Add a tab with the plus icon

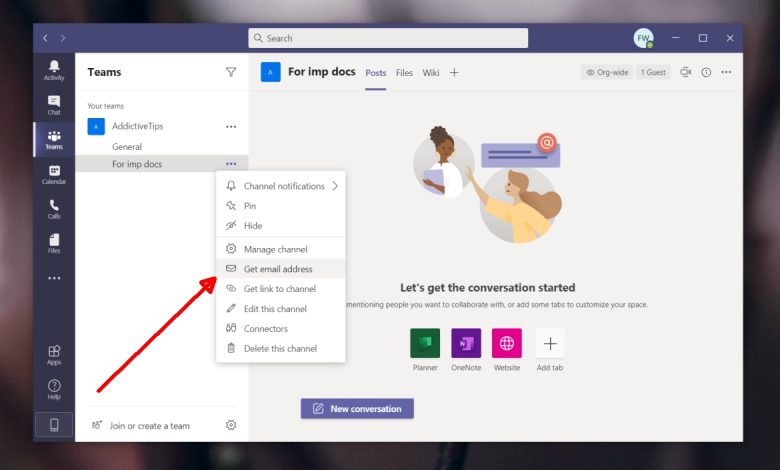454,73
